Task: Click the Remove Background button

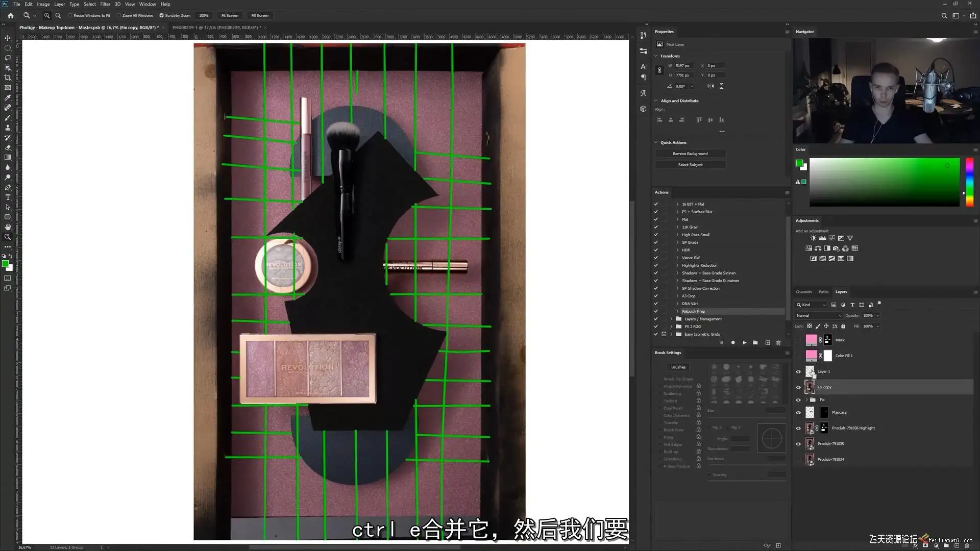Action: point(690,154)
